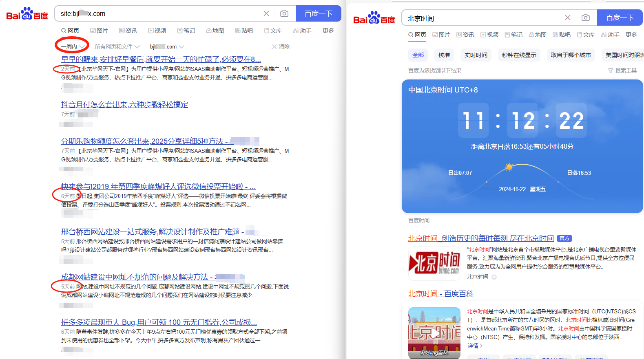Open 文库 tab in left window
The height and width of the screenshot is (359, 644).
(273, 31)
